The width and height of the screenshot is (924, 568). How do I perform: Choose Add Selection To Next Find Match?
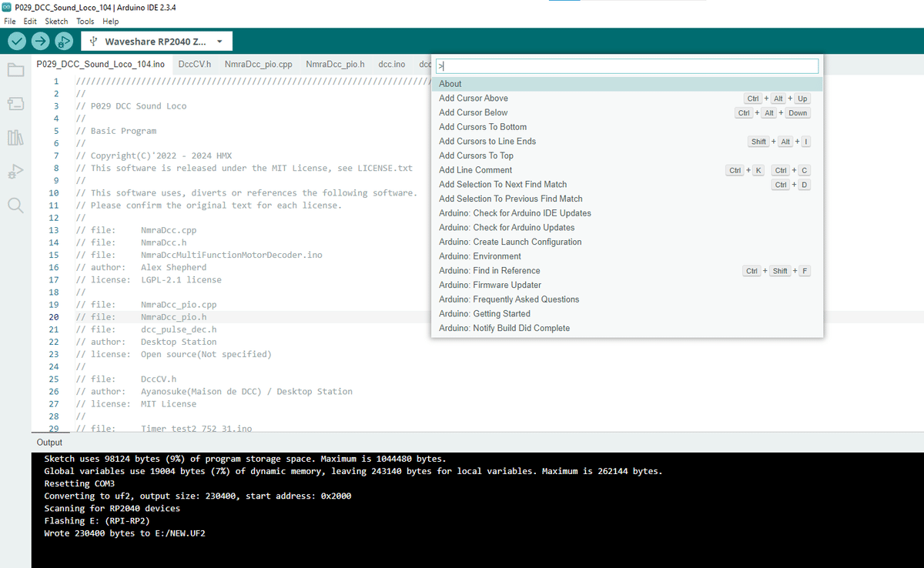(627, 185)
